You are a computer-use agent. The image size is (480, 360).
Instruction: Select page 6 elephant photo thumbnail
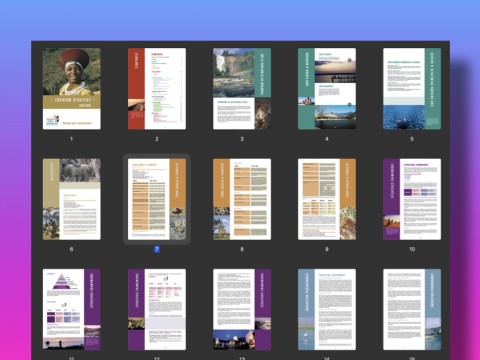72,199
